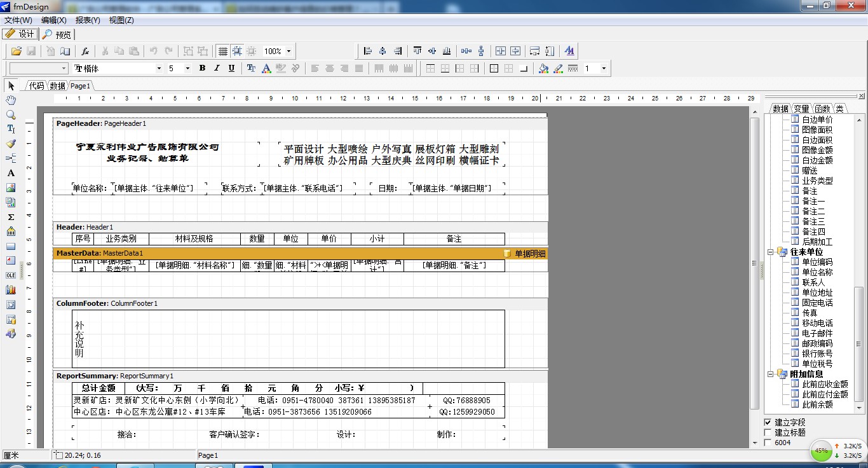Switch to the 预览 tab
The width and height of the screenshot is (868, 468).
[x=57, y=34]
